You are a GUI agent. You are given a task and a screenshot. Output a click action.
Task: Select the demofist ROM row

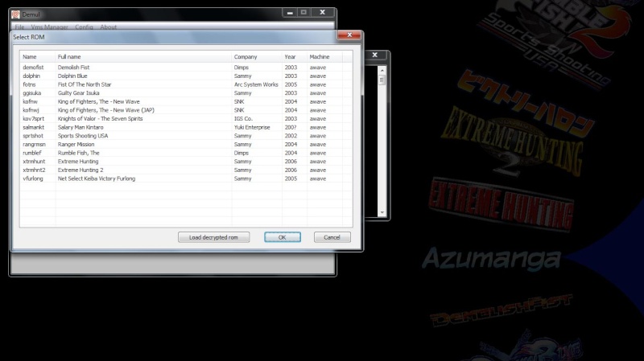(186, 68)
